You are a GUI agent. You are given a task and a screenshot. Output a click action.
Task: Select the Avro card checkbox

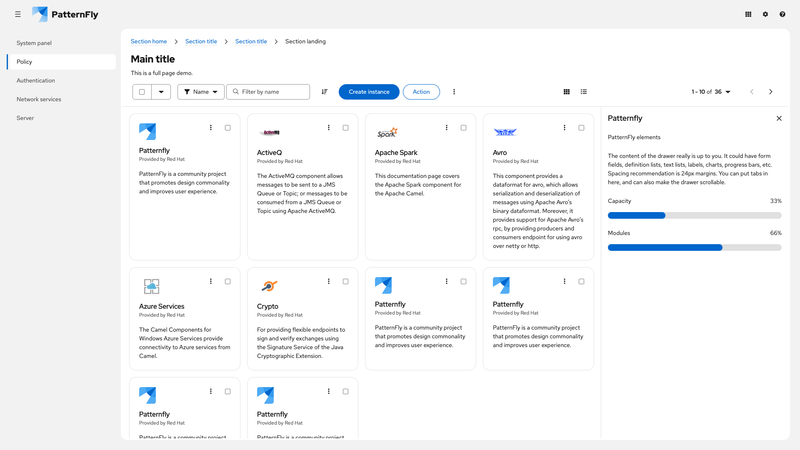(x=581, y=128)
